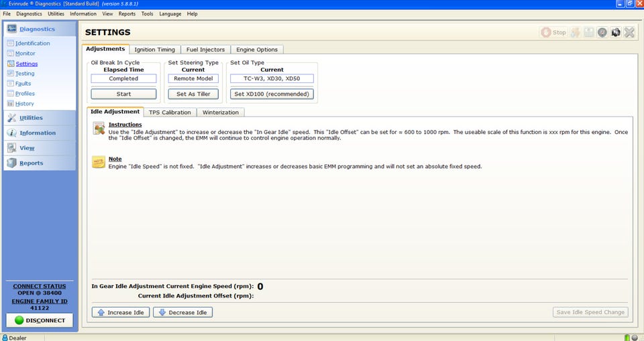The width and height of the screenshot is (644, 341).
Task: Click the Set As Tiller button
Action: (193, 94)
